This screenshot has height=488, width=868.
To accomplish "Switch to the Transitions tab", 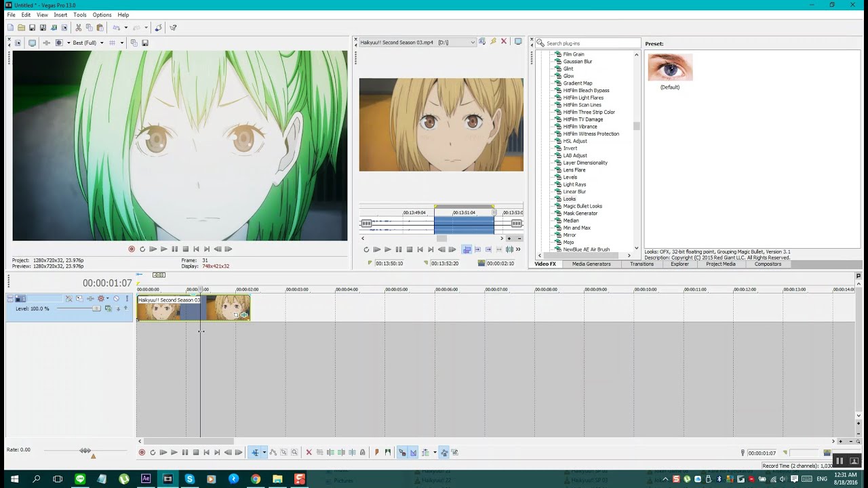I will pos(642,264).
